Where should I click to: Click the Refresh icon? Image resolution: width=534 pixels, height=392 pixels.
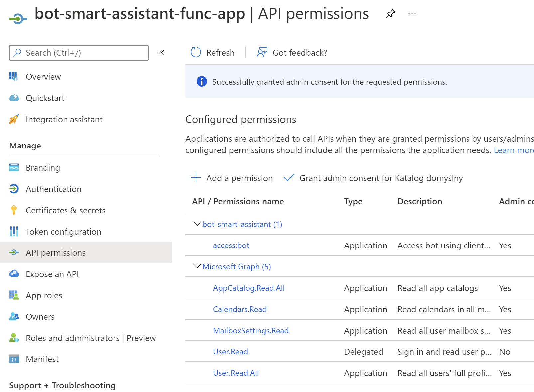(x=196, y=52)
